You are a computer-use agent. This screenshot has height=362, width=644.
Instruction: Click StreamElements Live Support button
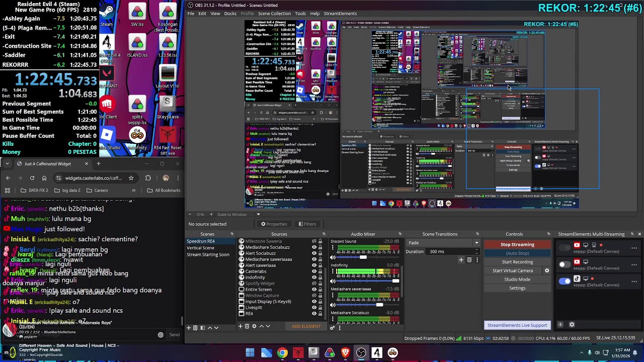pyautogui.click(x=517, y=325)
